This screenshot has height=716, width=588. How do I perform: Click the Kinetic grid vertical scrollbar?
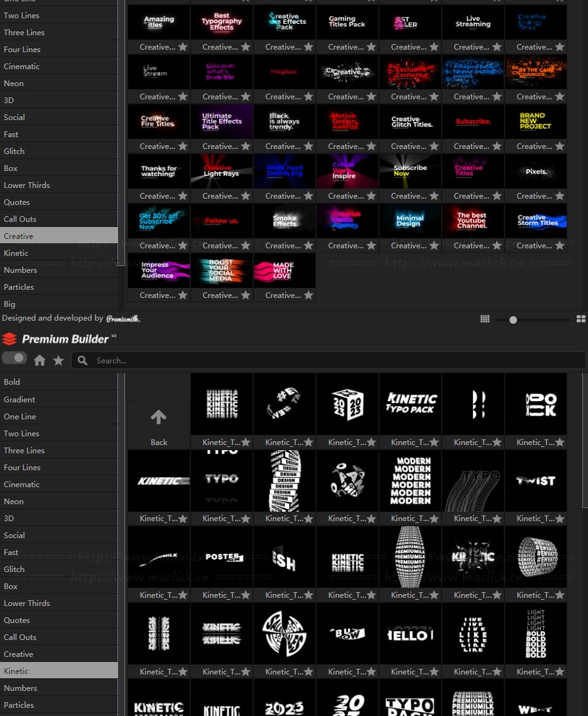pyautogui.click(x=585, y=440)
